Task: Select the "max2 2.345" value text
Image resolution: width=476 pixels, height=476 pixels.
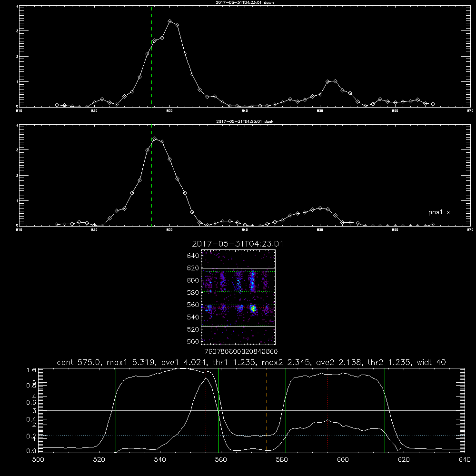Action: tap(285, 362)
